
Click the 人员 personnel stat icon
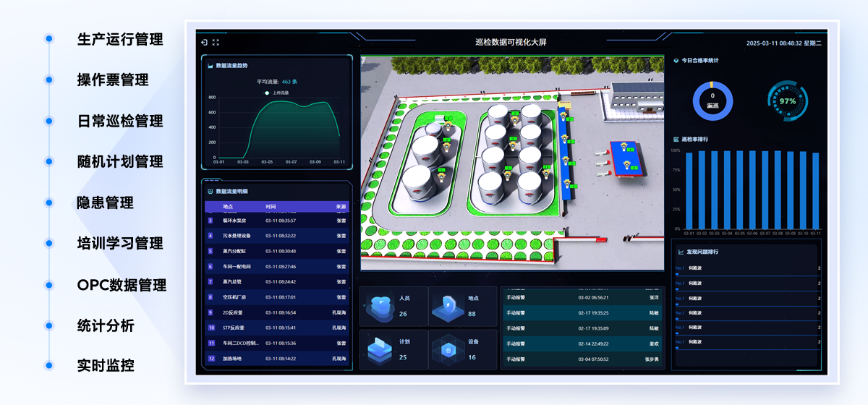tap(384, 306)
